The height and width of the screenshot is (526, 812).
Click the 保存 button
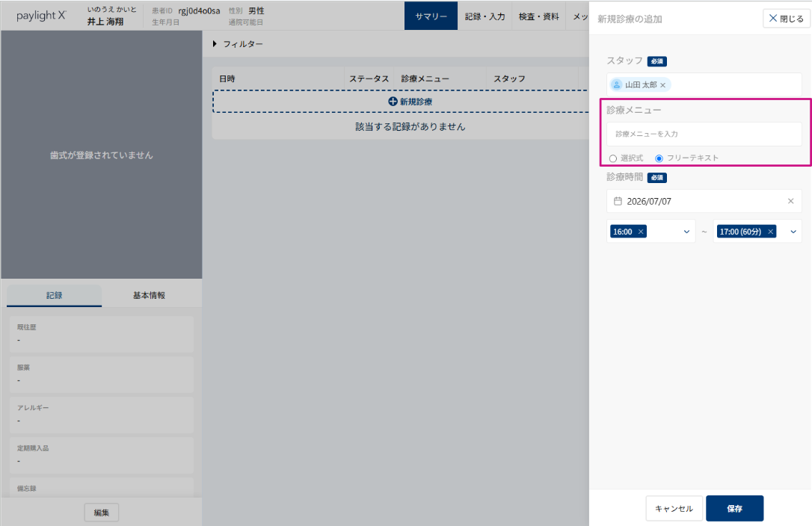pyautogui.click(x=734, y=508)
